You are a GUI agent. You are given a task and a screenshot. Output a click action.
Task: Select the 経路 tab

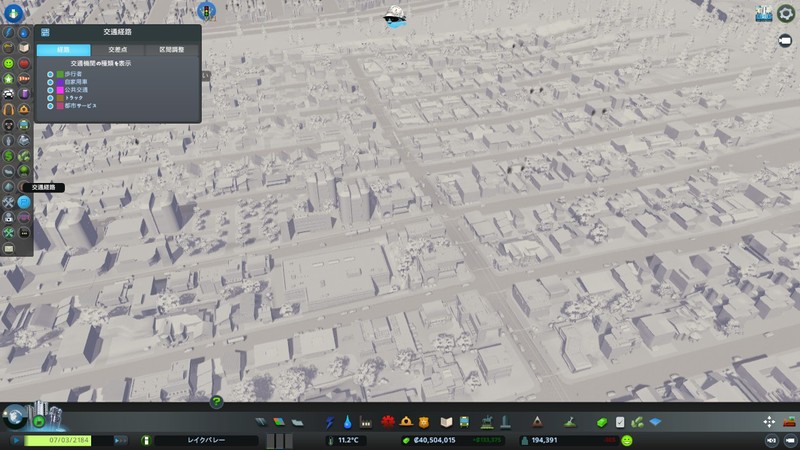coord(63,49)
